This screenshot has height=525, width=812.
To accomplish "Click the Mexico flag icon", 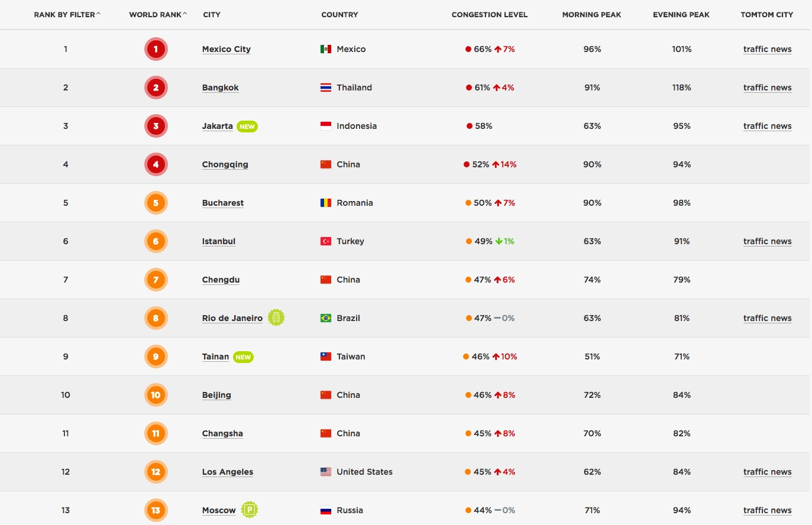I will point(326,49).
